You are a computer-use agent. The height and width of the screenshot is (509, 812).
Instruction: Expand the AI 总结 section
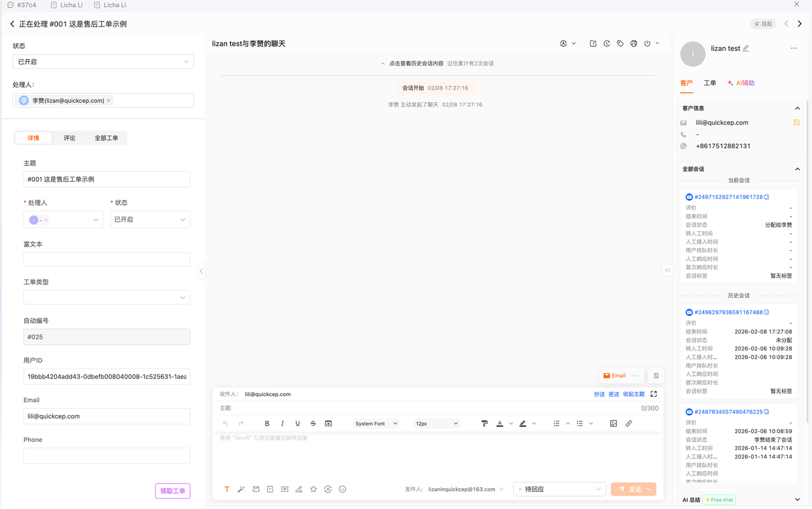click(x=797, y=499)
